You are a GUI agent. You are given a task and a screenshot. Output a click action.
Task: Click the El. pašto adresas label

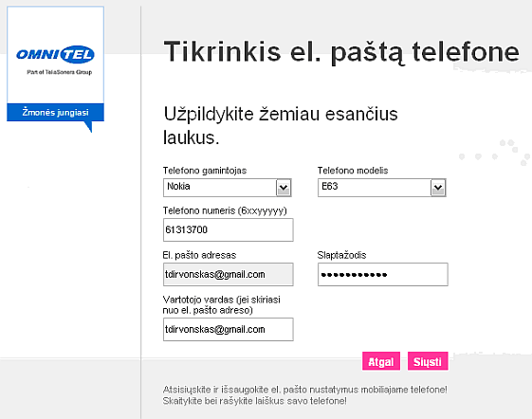pos(199,255)
